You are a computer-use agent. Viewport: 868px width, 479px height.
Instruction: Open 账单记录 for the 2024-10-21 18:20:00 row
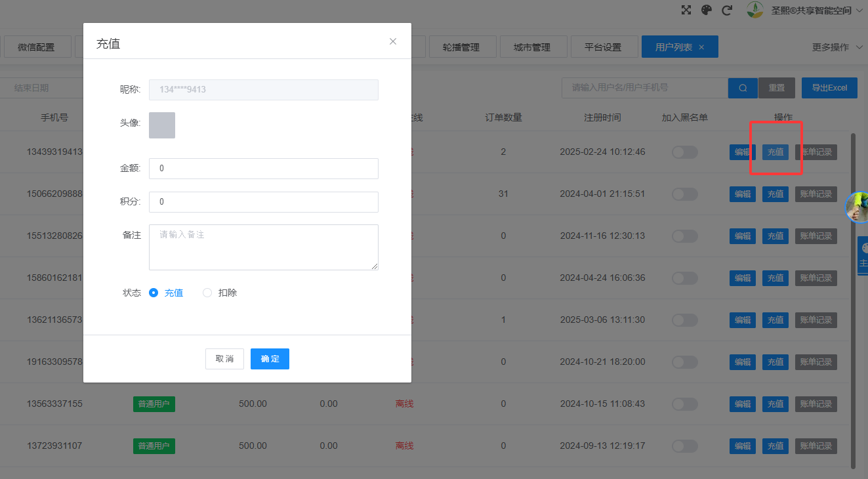click(816, 362)
